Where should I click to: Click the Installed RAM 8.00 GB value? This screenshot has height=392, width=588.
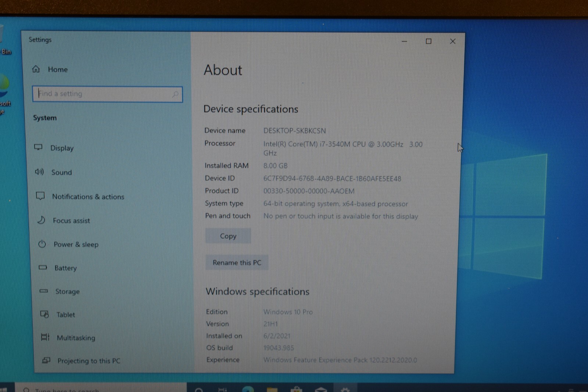(276, 166)
